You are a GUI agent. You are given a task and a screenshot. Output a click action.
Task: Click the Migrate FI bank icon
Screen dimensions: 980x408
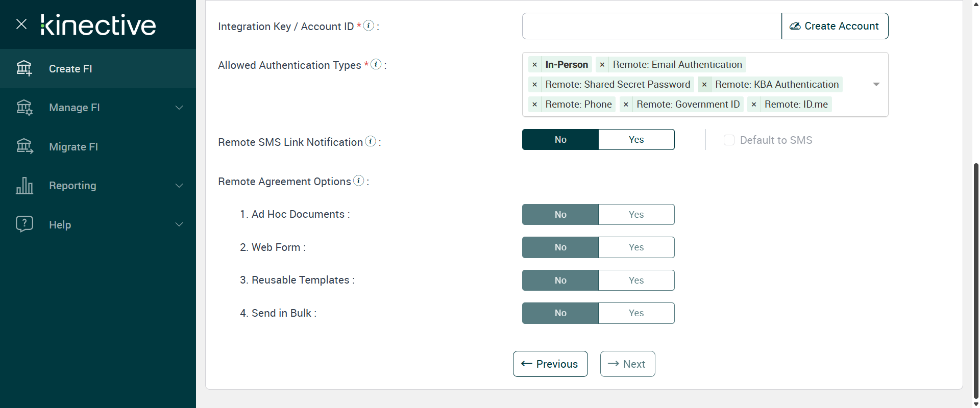[24, 146]
